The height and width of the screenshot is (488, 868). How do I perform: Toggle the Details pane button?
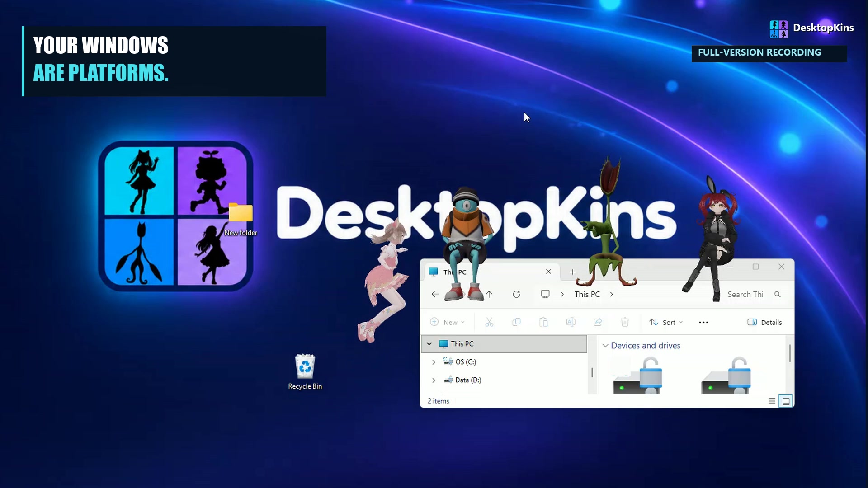(764, 322)
